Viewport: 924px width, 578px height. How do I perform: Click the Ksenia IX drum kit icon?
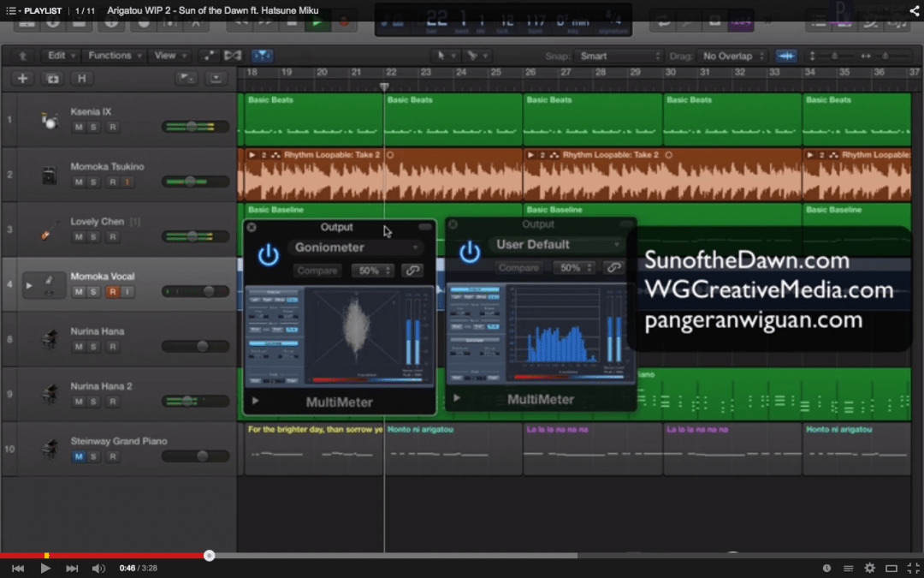[x=49, y=120]
